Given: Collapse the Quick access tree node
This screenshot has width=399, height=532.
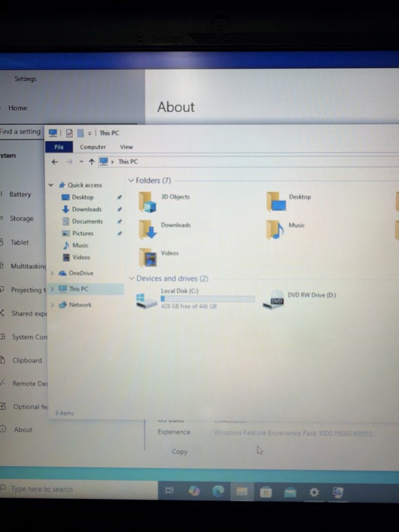Looking at the screenshot, I should (51, 185).
